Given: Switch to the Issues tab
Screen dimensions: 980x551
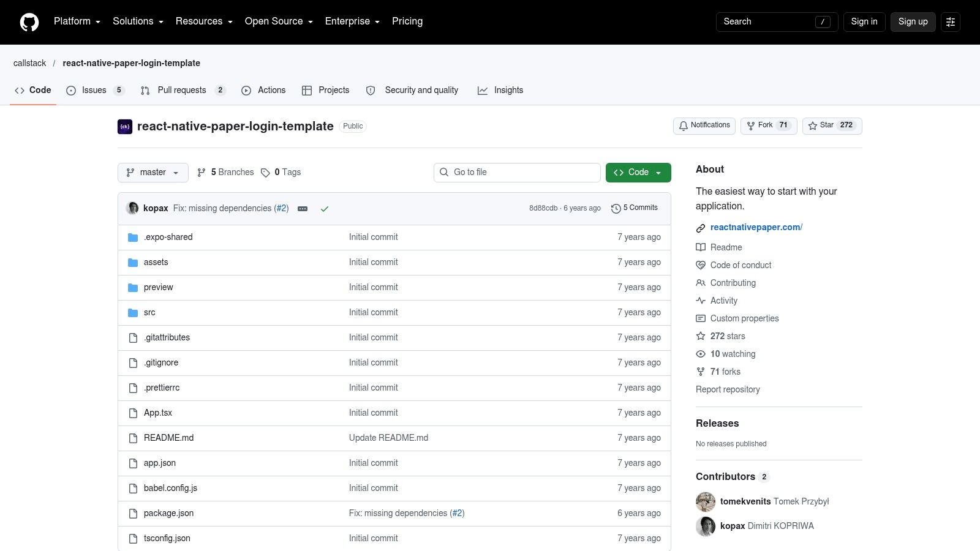Looking at the screenshot, I should pos(96,90).
